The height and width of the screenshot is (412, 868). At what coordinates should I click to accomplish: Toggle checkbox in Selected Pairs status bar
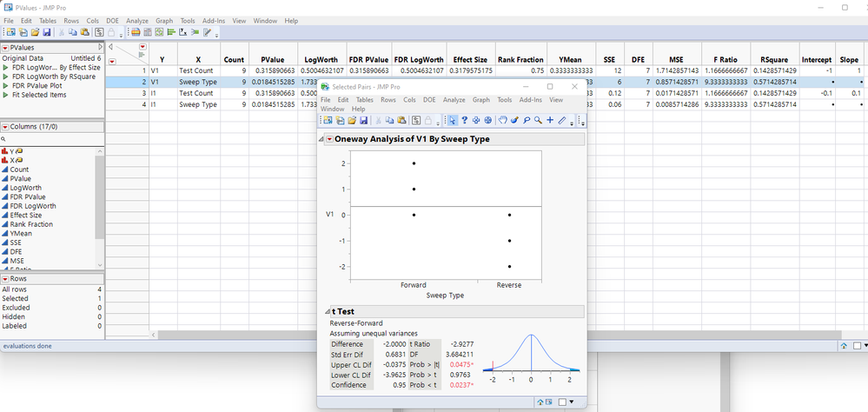[562, 402]
